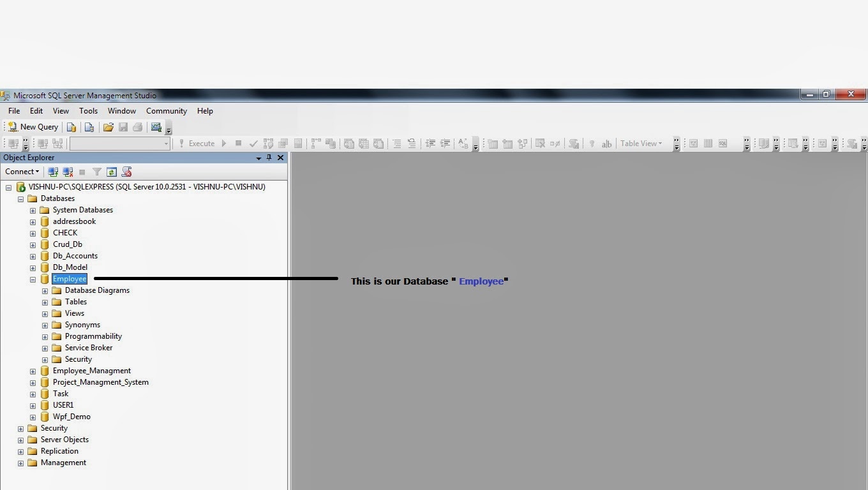Expand the Replication node
Image resolution: width=868 pixels, height=490 pixels.
[x=20, y=452]
